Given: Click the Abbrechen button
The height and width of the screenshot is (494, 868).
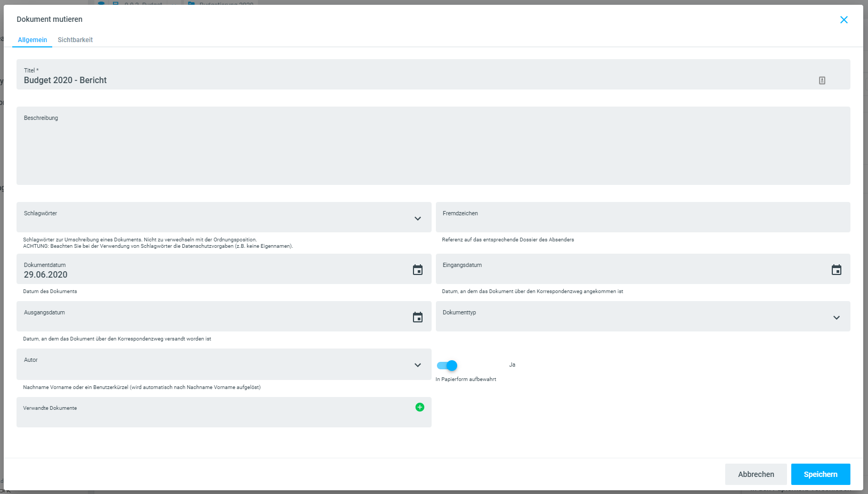Looking at the screenshot, I should [x=756, y=474].
